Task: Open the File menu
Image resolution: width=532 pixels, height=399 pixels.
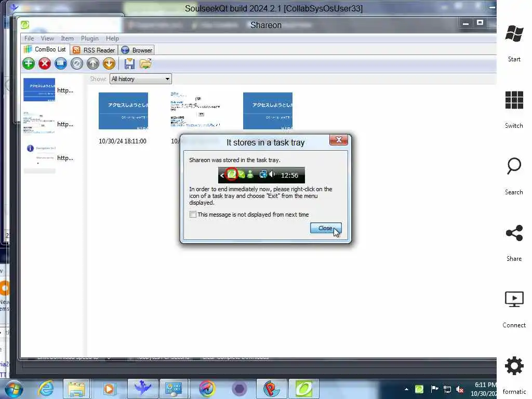Action: [x=29, y=38]
